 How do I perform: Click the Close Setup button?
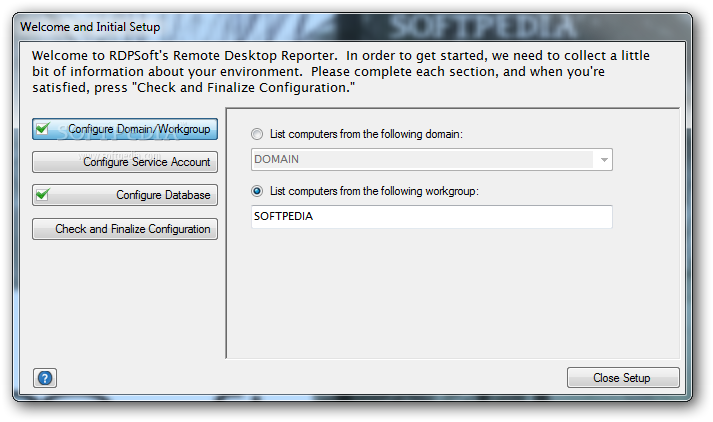[623, 377]
